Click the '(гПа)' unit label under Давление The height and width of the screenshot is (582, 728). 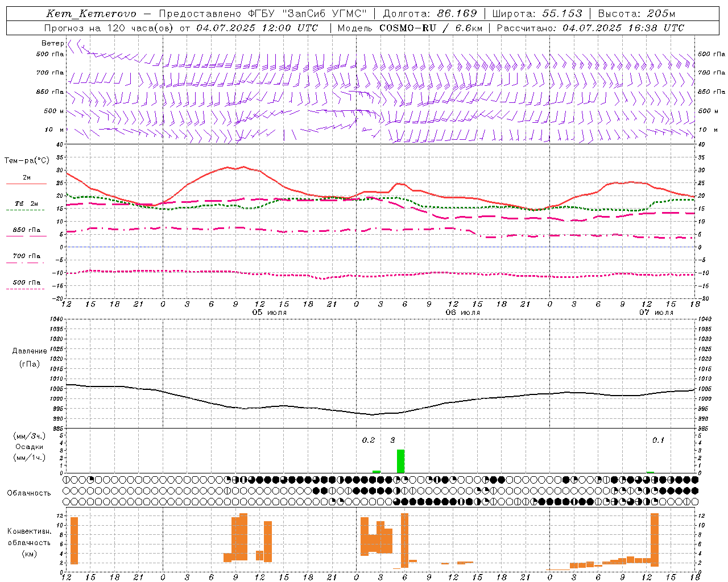click(30, 364)
